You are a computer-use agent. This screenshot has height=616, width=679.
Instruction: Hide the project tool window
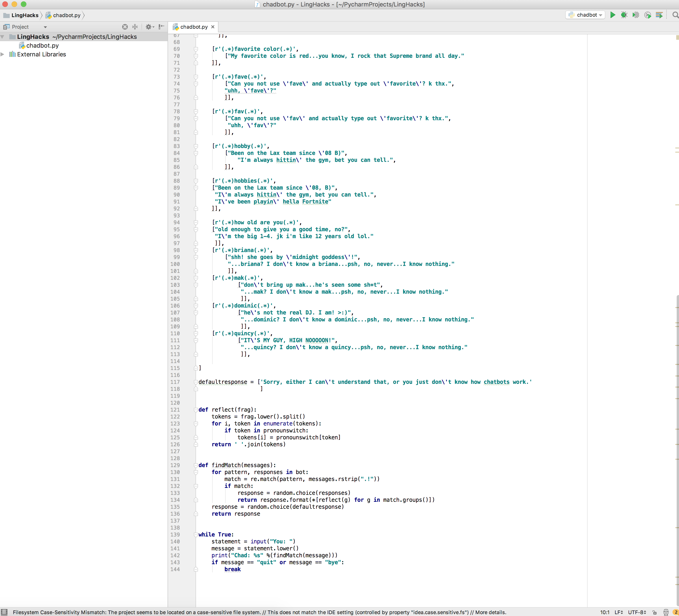click(161, 27)
